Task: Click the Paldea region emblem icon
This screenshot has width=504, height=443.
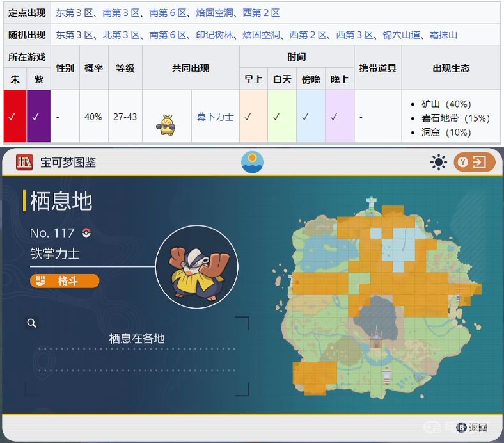Action: click(253, 162)
